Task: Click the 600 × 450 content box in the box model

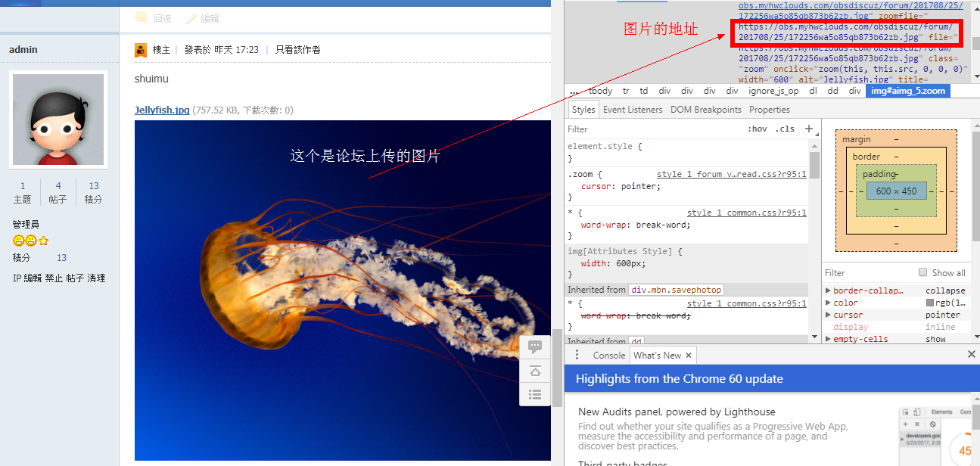Action: [897, 191]
